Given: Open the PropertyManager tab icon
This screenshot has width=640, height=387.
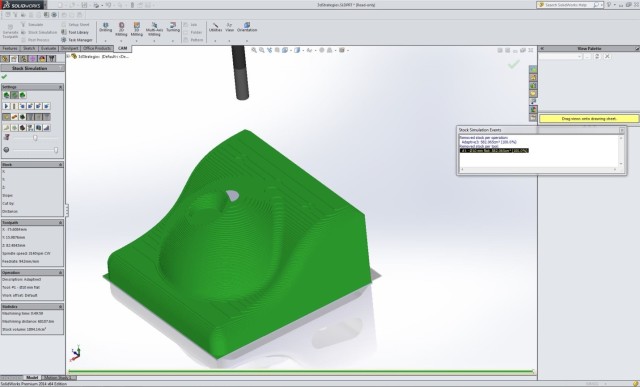Looking at the screenshot, I should pyautogui.click(x=14, y=59).
